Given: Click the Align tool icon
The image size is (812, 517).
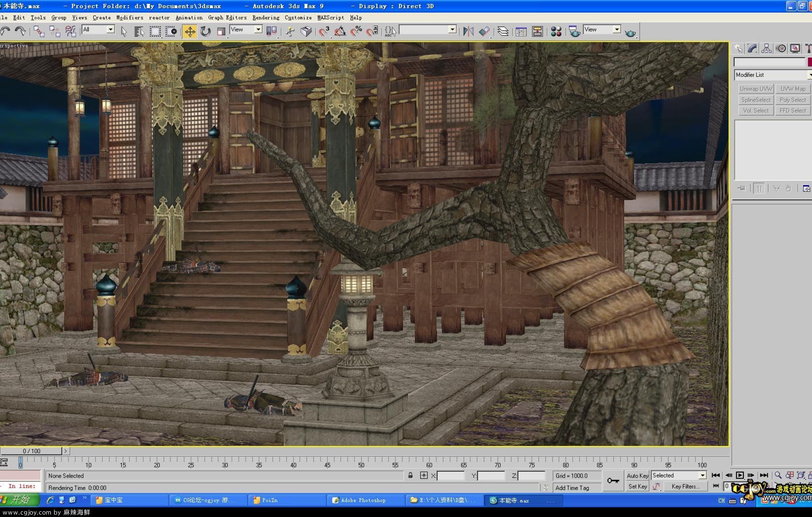Looking at the screenshot, I should [484, 31].
